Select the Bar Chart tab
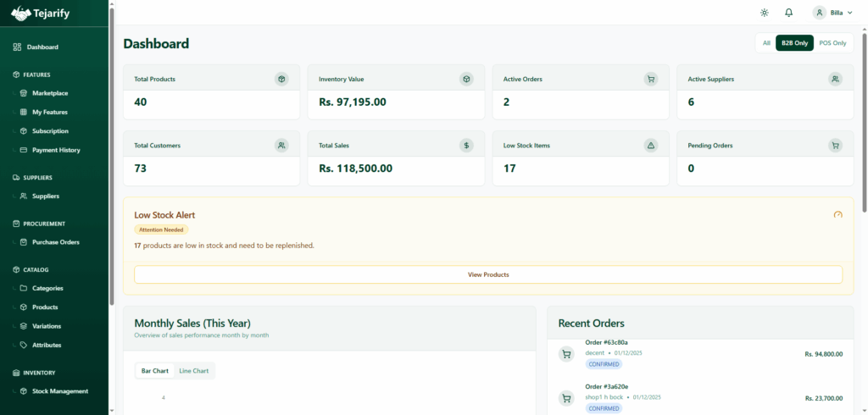The width and height of the screenshot is (868, 415). [154, 371]
